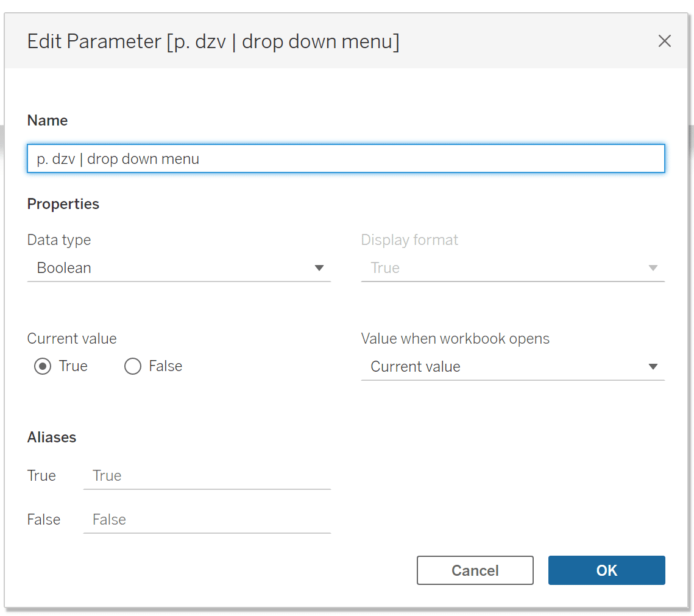Click the Data type dropdown arrow
This screenshot has height=616, width=694.
[x=319, y=267]
